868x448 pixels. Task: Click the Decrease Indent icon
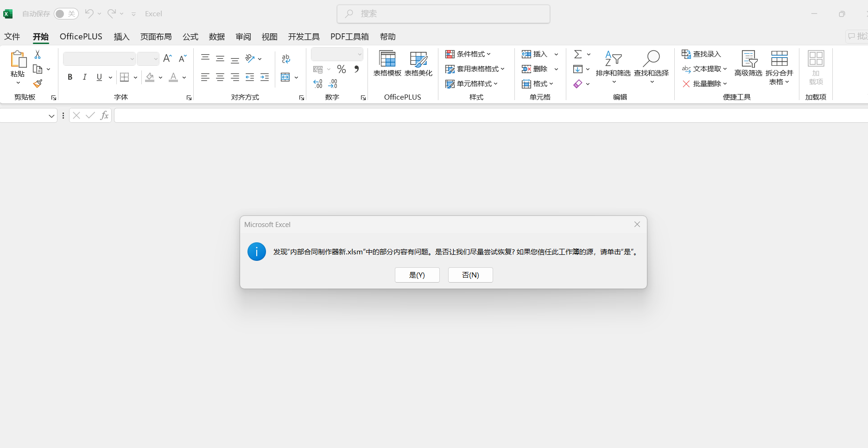250,77
